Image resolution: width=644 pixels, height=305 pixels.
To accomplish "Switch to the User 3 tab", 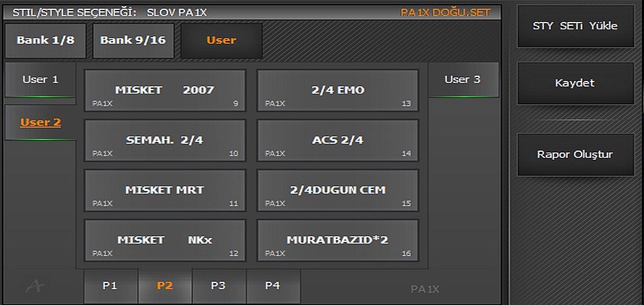I will coord(462,80).
